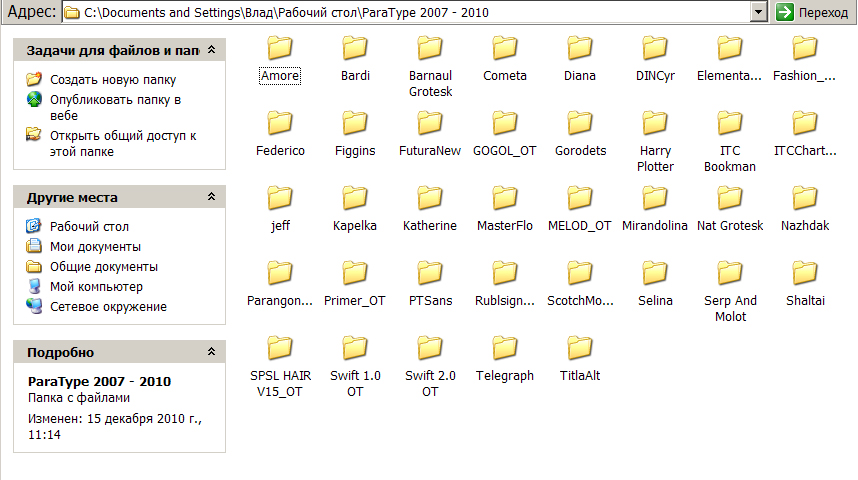Select the GOGOL_OT folder icon
Viewport: 858px width, 480px height.
505,123
